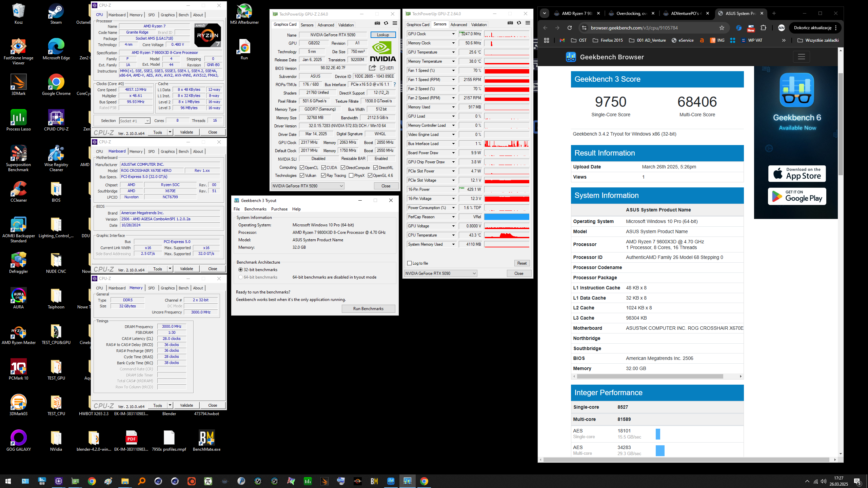Enable the Log to file checkbox
This screenshot has height=488, width=868.
tap(409, 263)
